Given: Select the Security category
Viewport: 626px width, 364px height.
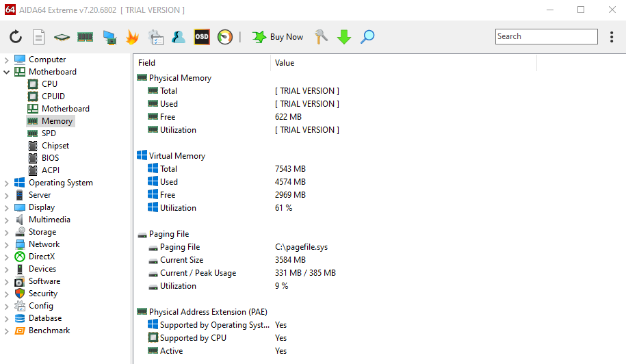Looking at the screenshot, I should click(43, 294).
